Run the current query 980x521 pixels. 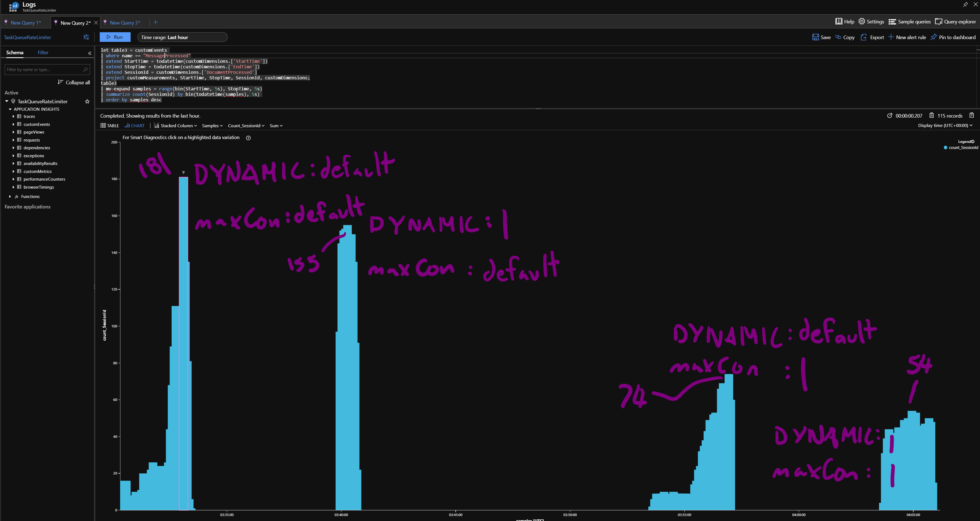pyautogui.click(x=115, y=37)
